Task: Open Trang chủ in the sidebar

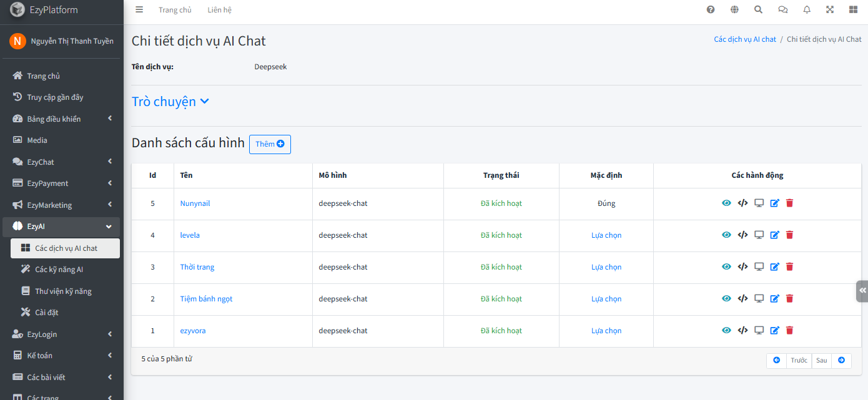Action: [61, 76]
